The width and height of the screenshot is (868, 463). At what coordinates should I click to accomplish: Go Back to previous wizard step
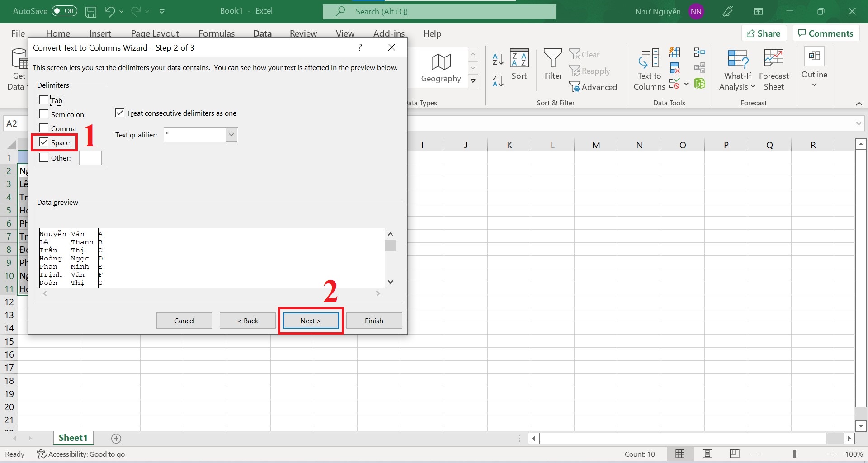[248, 321]
